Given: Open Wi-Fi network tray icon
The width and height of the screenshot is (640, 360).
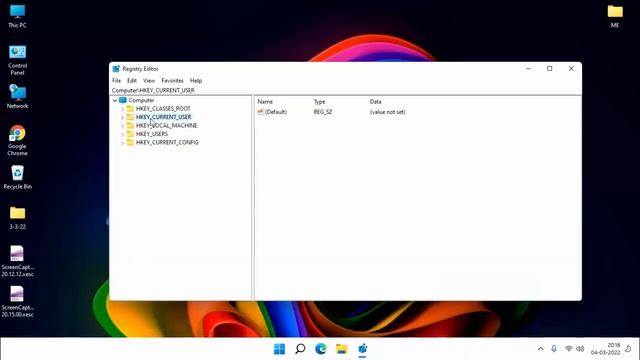Looking at the screenshot, I should 569,349.
